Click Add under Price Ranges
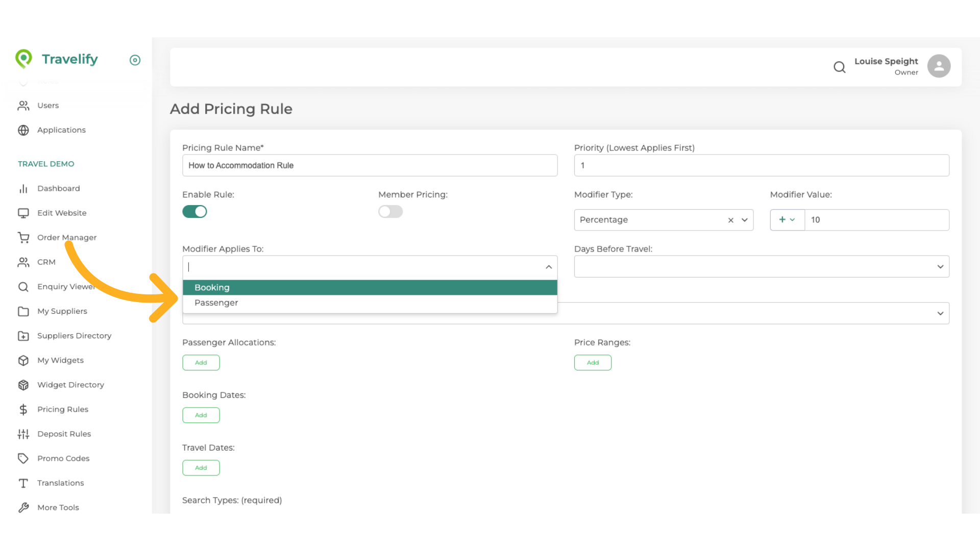This screenshot has width=980, height=551. (x=592, y=362)
